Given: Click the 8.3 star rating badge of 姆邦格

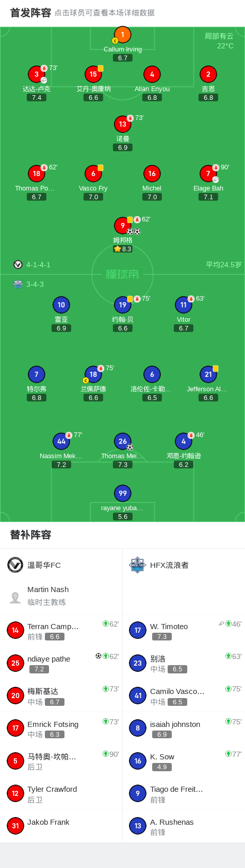Looking at the screenshot, I should [123, 249].
